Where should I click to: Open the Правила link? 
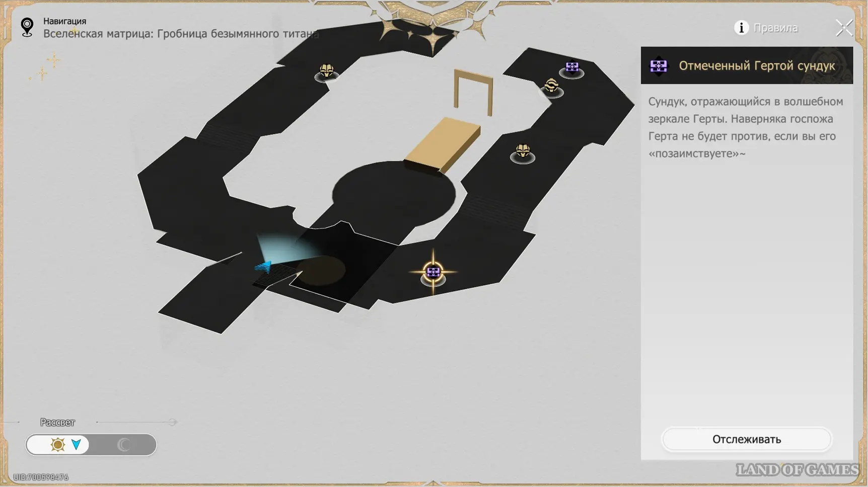click(x=775, y=28)
